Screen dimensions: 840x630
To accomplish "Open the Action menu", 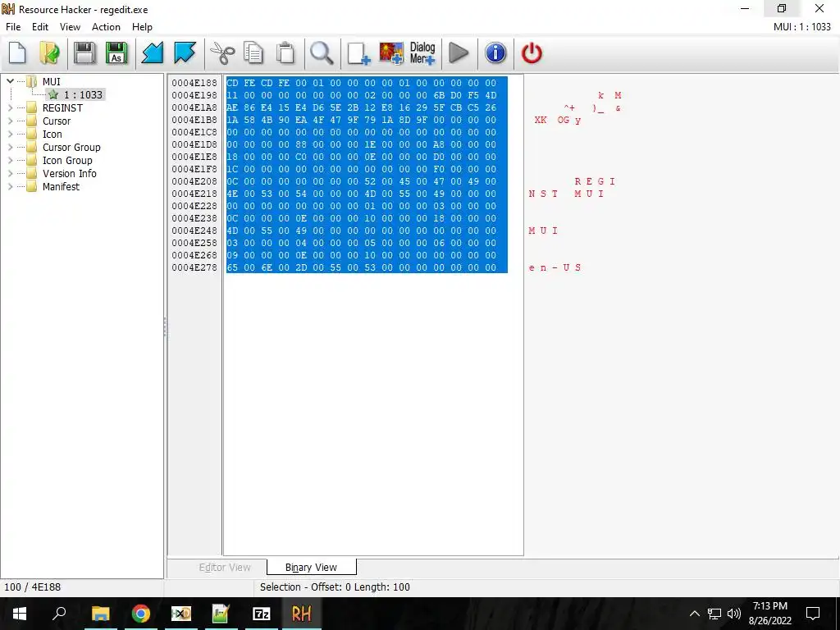I will click(106, 27).
